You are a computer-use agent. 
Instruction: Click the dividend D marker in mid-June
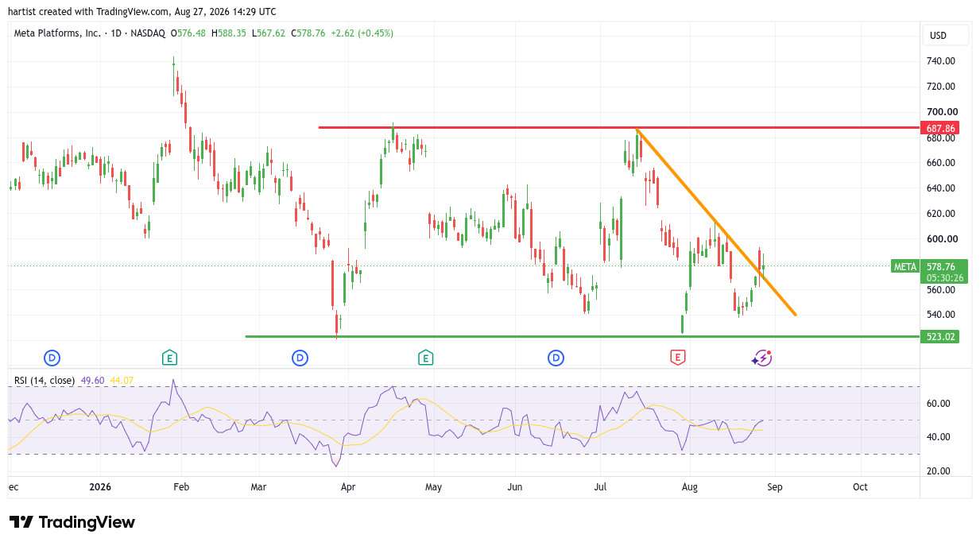click(556, 358)
